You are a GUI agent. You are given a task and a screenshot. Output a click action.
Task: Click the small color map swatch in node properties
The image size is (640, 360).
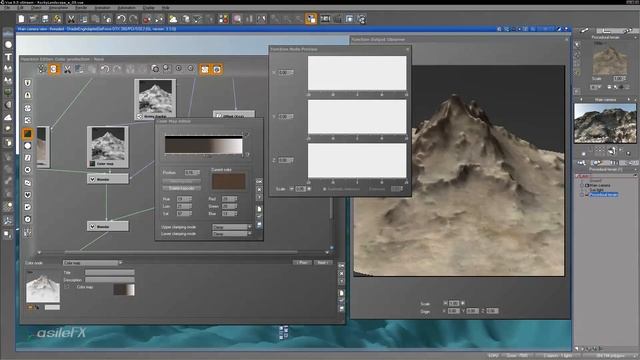pyautogui.click(x=124, y=290)
